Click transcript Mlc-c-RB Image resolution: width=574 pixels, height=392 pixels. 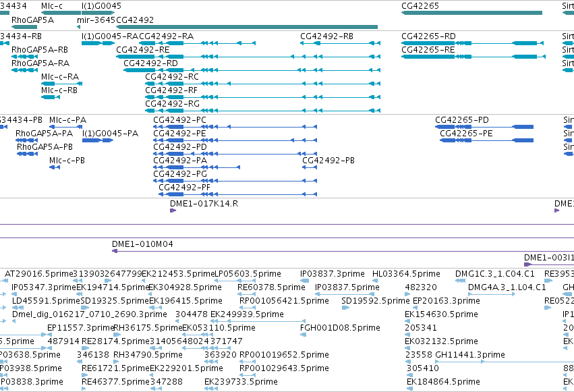tap(51, 97)
